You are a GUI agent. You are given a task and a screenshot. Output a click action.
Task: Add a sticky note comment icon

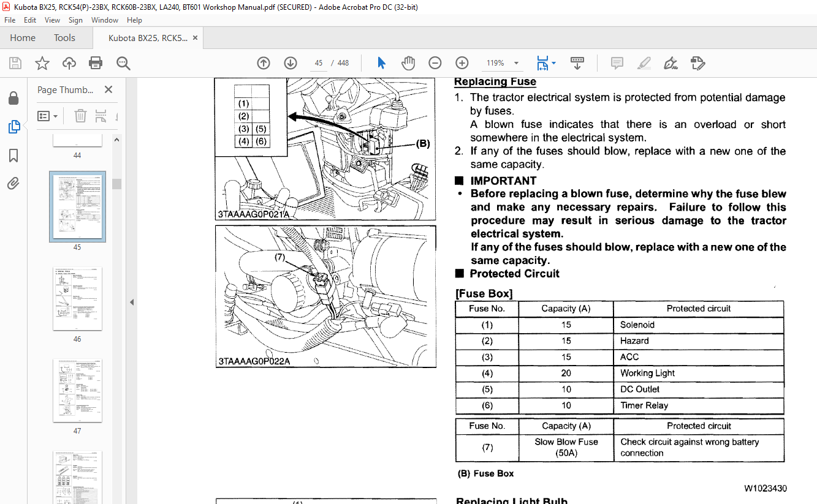coord(617,63)
